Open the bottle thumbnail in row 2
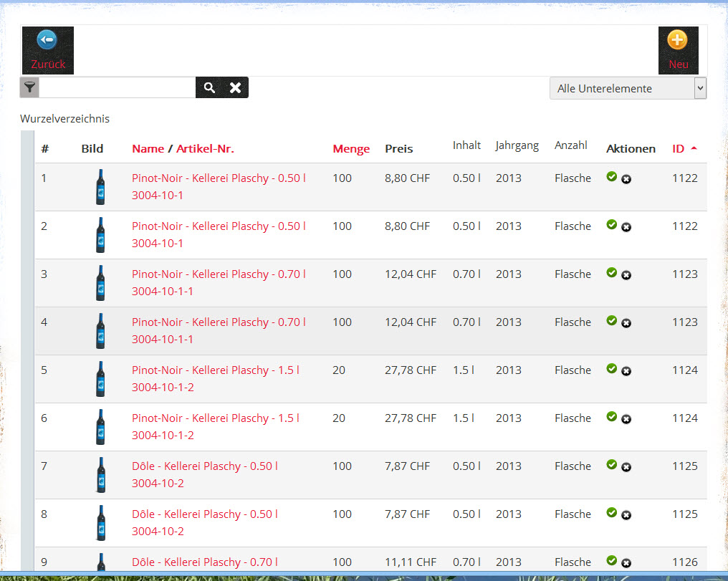 [100, 235]
